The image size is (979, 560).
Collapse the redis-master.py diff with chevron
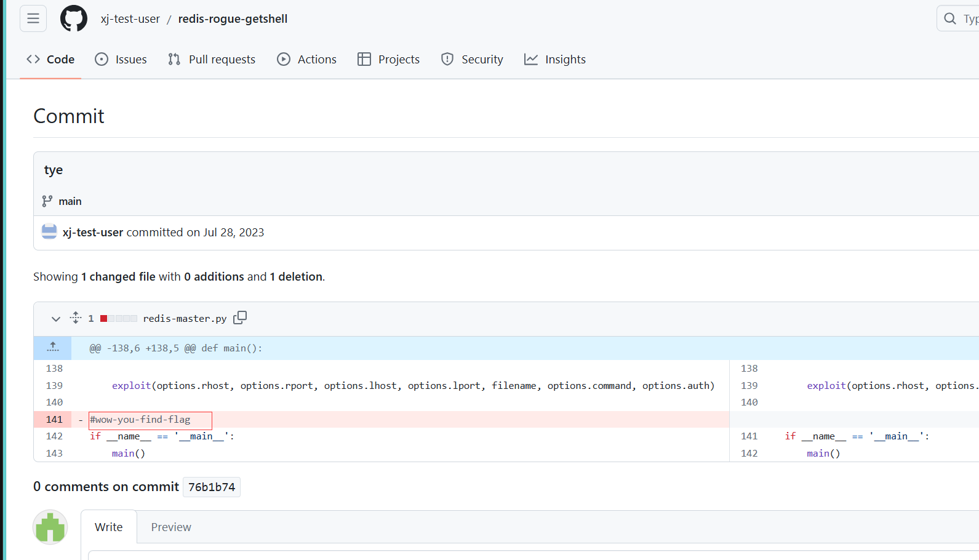point(56,319)
